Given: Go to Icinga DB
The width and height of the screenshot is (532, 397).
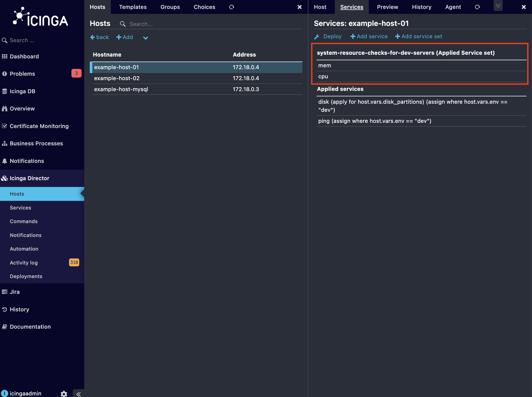Looking at the screenshot, I should (22, 91).
